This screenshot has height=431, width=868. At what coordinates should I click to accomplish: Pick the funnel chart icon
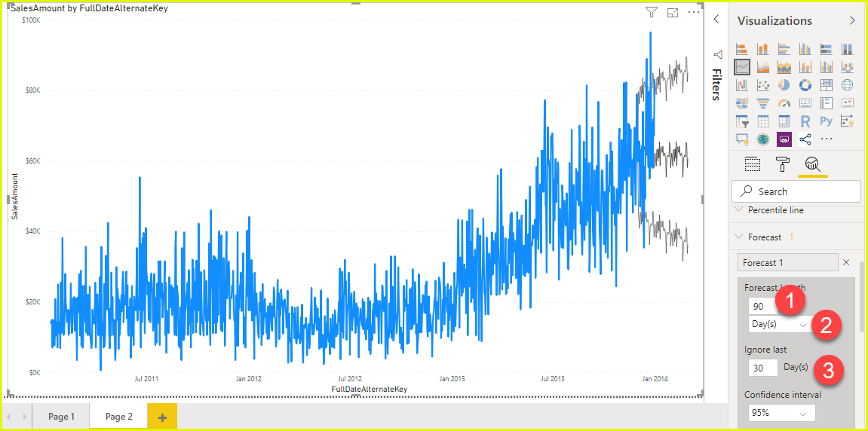click(762, 103)
